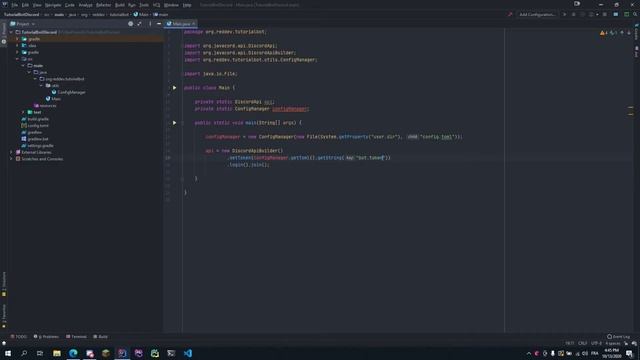Open the View menu

click(37, 5)
